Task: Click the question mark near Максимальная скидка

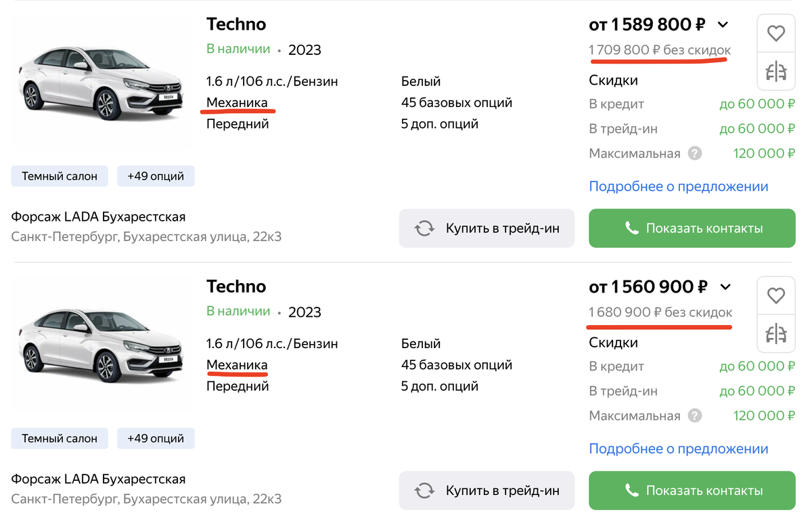Action: pyautogui.click(x=694, y=153)
